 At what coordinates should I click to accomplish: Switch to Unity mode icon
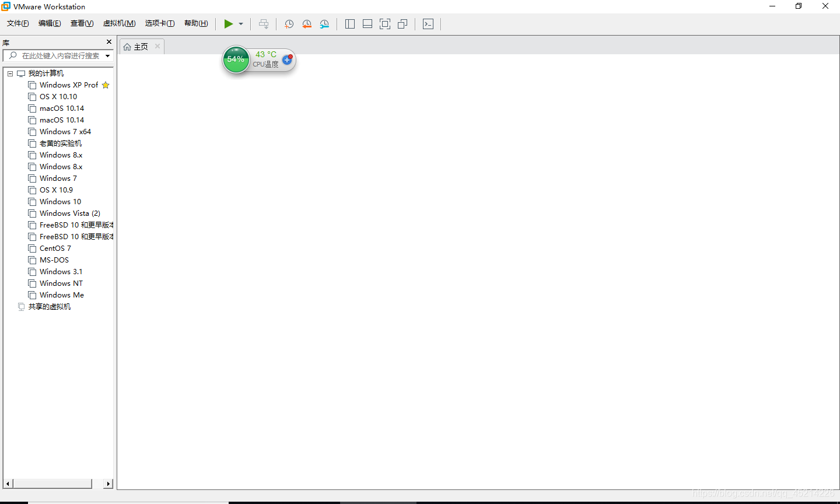click(x=402, y=24)
